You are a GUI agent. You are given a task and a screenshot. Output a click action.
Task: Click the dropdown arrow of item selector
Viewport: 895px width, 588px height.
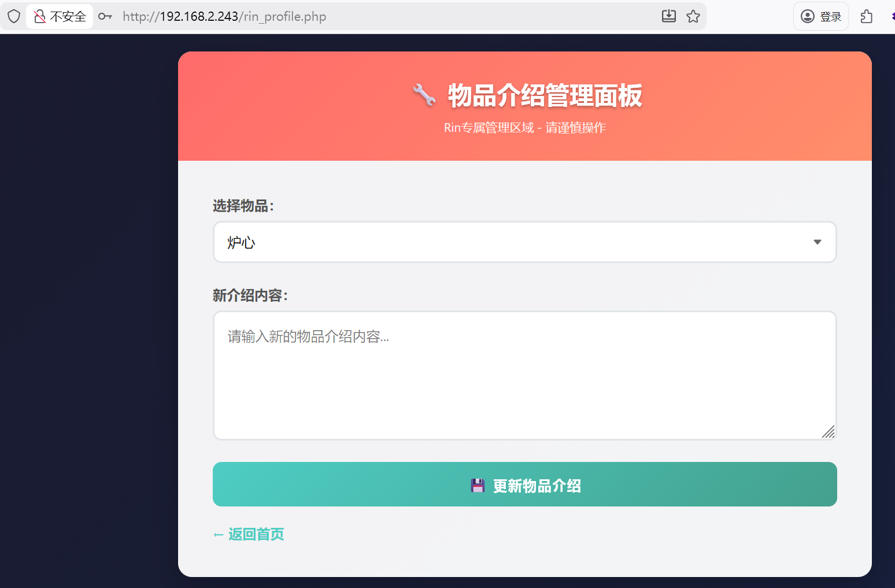pyautogui.click(x=817, y=242)
